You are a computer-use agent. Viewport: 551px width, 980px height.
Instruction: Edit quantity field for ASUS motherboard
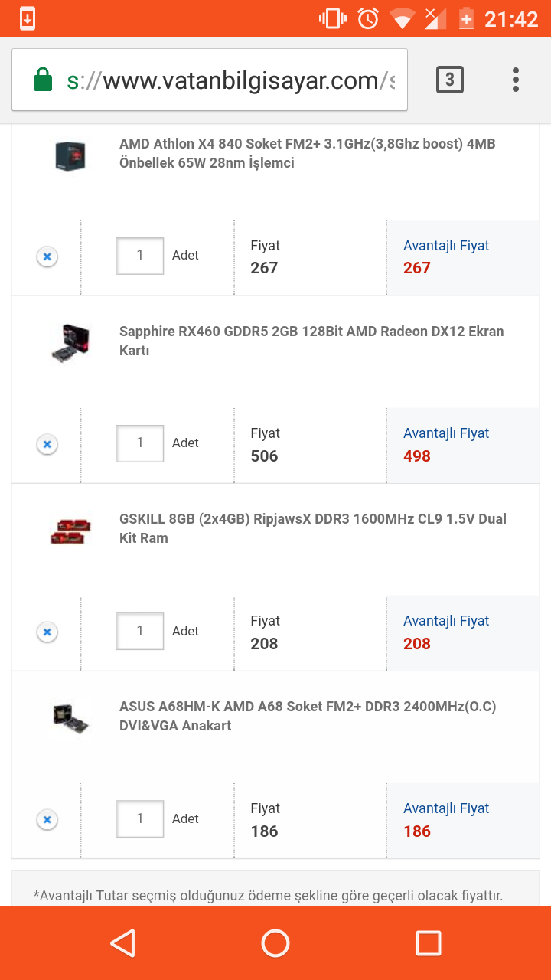pos(139,818)
